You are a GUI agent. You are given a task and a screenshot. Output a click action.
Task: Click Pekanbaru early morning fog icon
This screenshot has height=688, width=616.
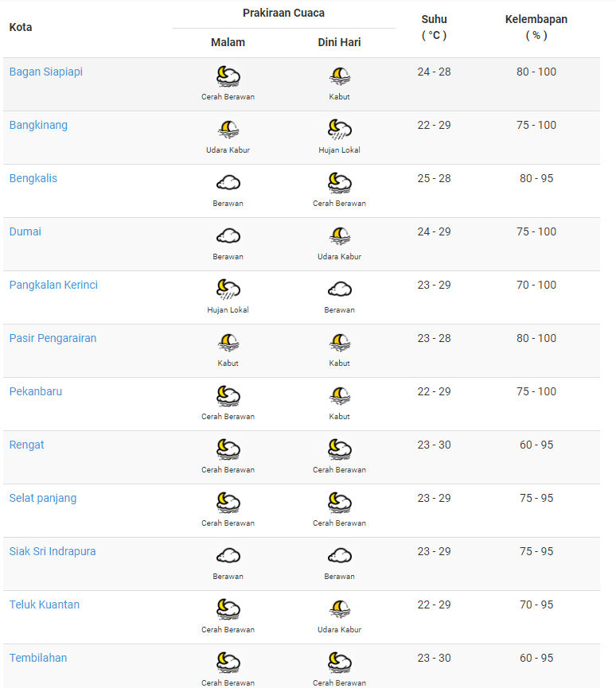340,396
